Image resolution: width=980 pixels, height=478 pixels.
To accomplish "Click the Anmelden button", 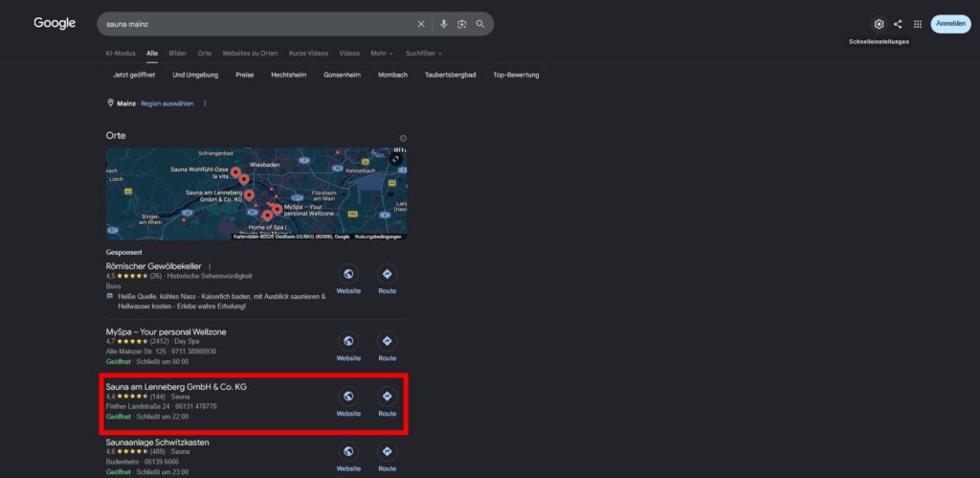I will pos(950,24).
